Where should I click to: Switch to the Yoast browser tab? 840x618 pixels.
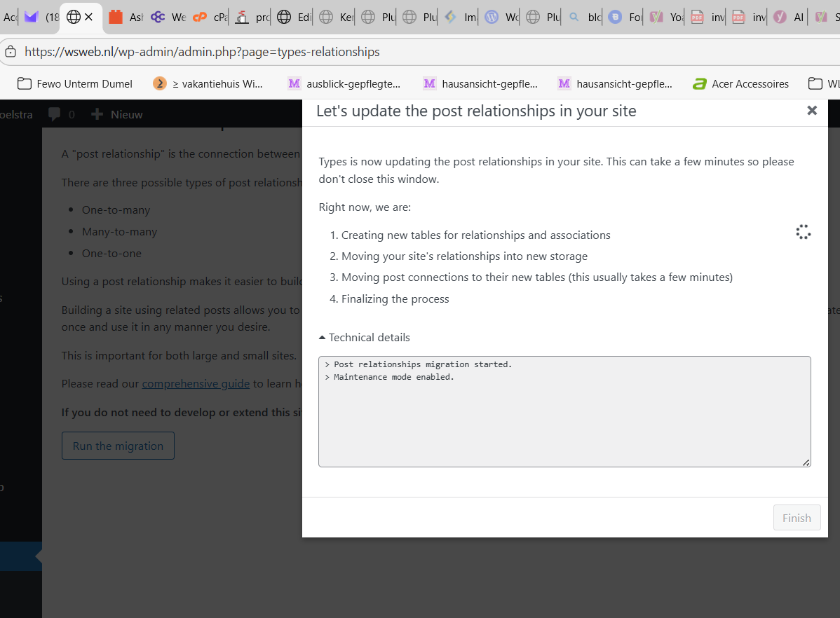pyautogui.click(x=666, y=17)
